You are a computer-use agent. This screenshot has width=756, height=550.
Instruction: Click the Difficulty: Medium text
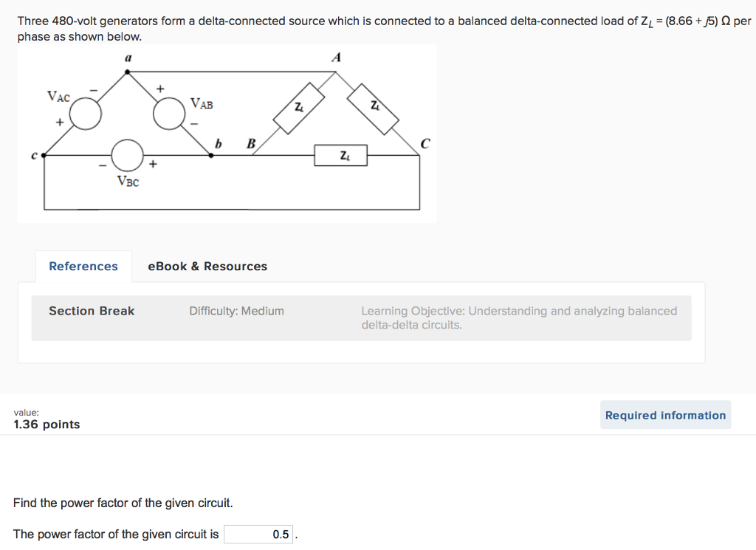pos(236,312)
